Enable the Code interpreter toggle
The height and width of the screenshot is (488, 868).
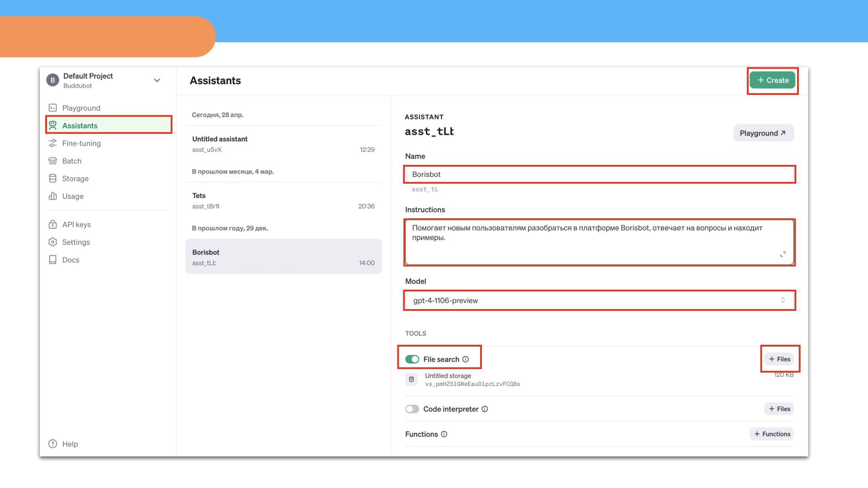pos(412,409)
